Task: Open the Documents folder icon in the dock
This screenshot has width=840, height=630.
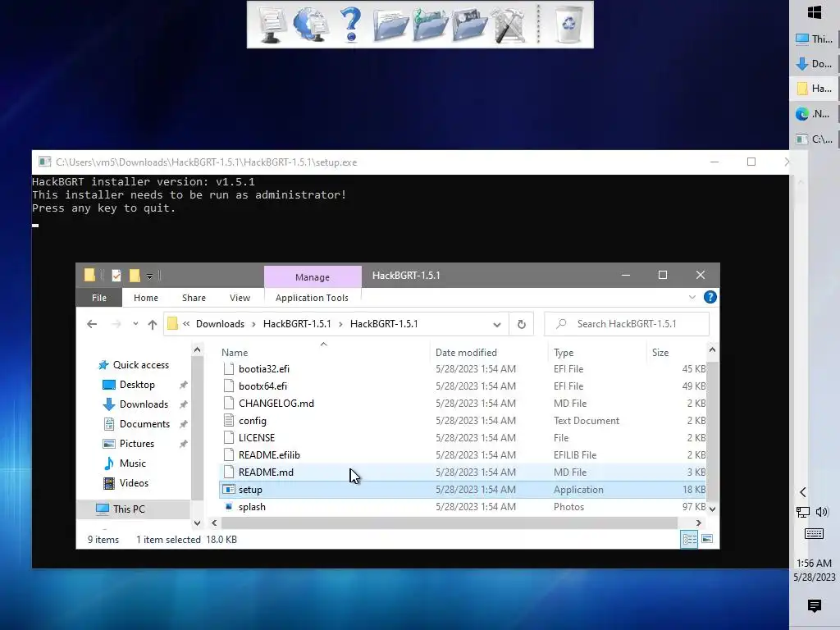Action: pos(390,25)
